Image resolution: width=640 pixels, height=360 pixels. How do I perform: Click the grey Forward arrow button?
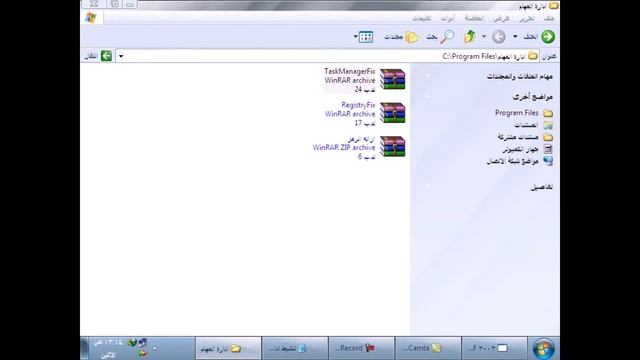click(x=498, y=37)
